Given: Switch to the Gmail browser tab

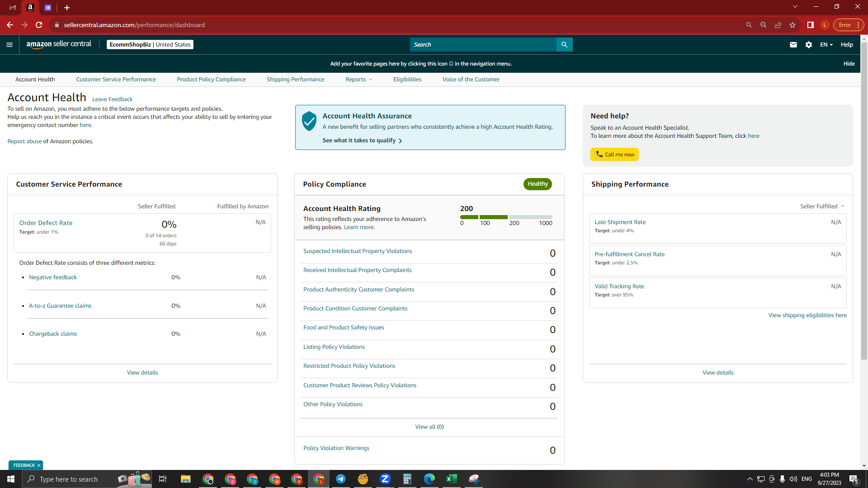Looking at the screenshot, I should (x=13, y=8).
